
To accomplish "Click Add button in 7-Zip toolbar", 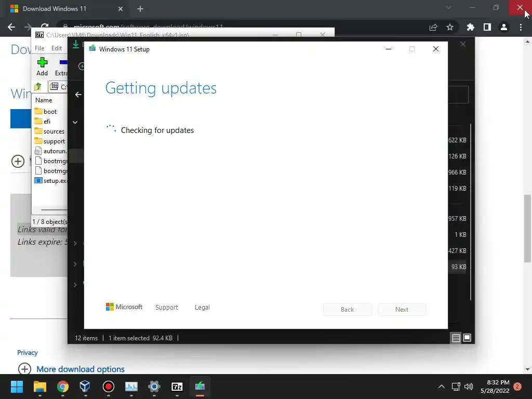I will click(x=42, y=66).
